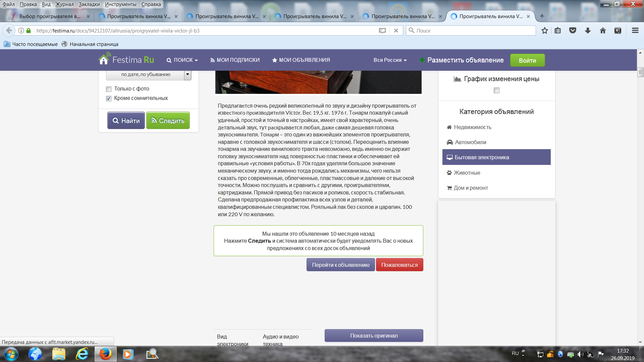The width and height of the screenshot is (644, 362).
Task: Toggle reader view icon in address bar
Action: point(382,31)
